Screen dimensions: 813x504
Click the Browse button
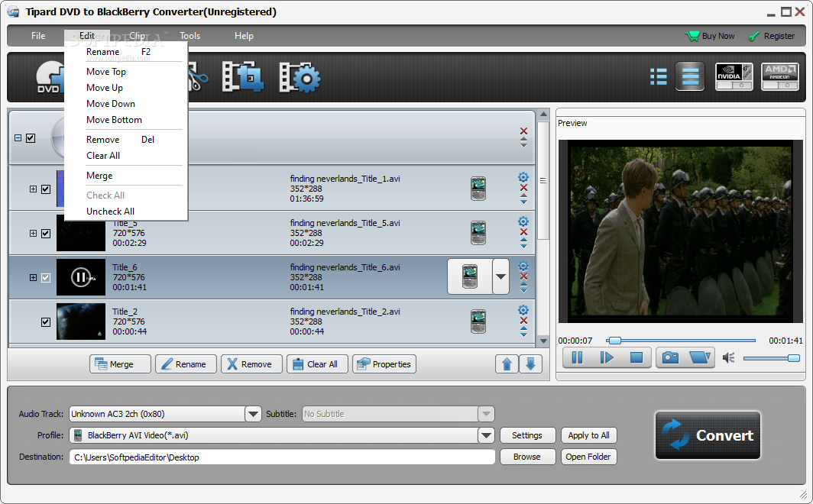(527, 457)
